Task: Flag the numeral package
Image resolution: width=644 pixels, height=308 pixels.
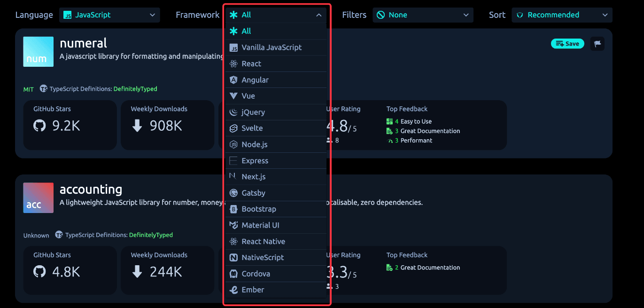Action: [x=597, y=44]
